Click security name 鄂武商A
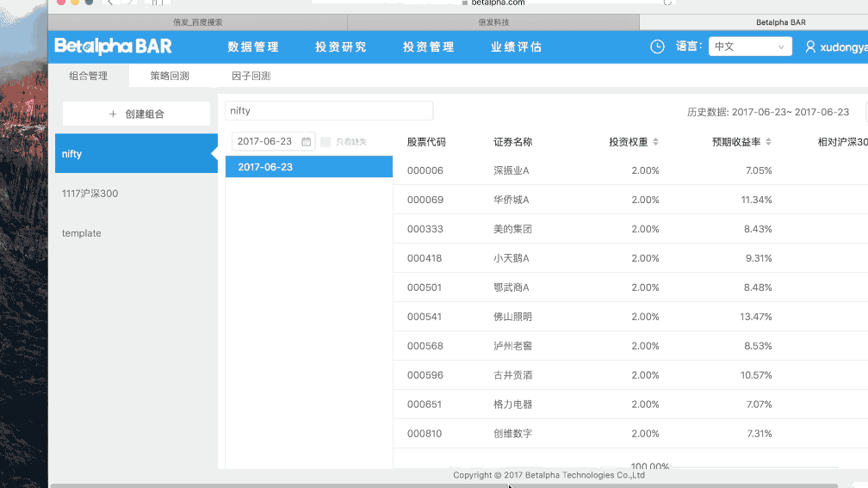Screen dimensions: 868x488 pyautogui.click(x=512, y=287)
